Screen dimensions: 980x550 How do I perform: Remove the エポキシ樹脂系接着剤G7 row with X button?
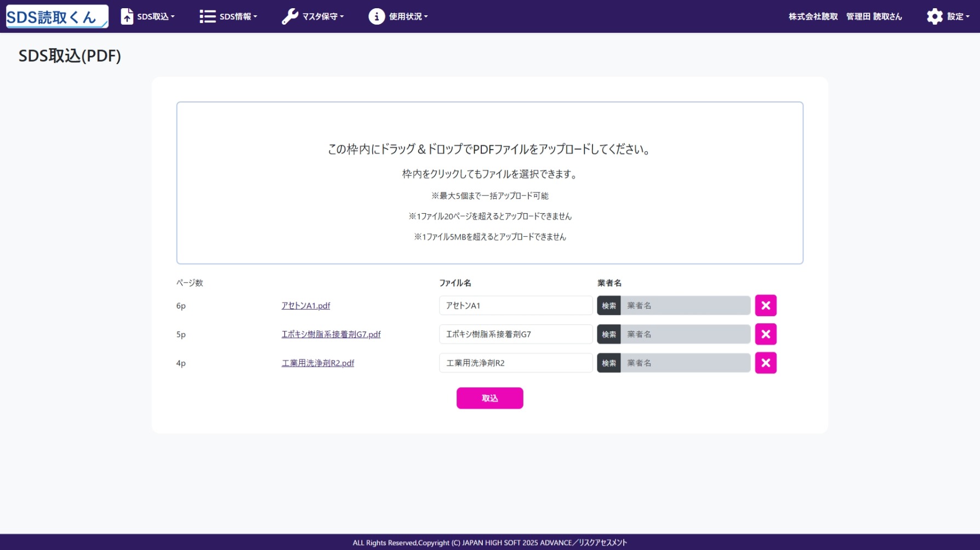765,334
